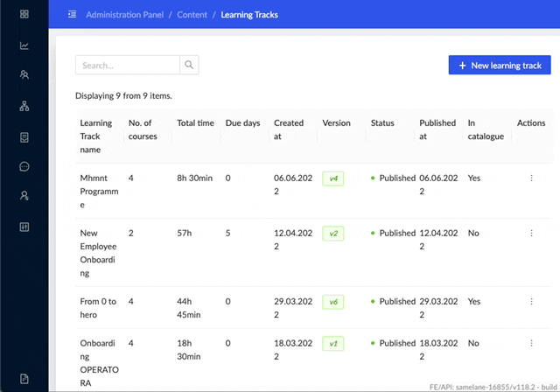Click the Created at column header
Screen dimensions: 560x392
289,129
